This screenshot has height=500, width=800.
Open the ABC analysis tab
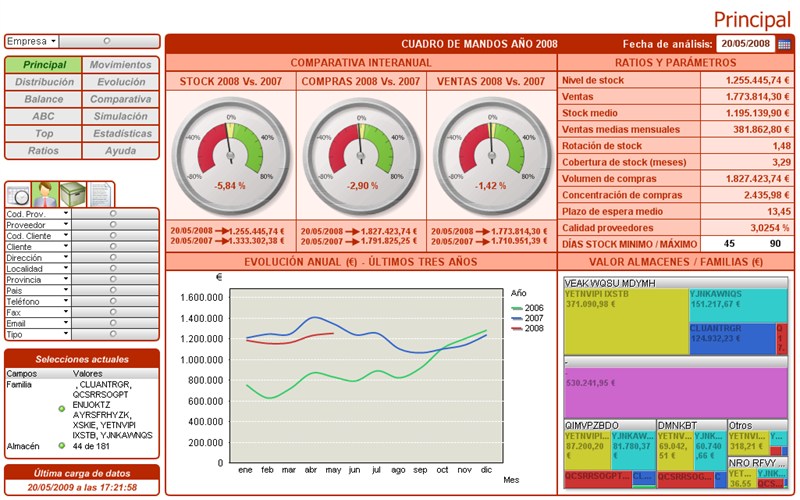point(43,116)
